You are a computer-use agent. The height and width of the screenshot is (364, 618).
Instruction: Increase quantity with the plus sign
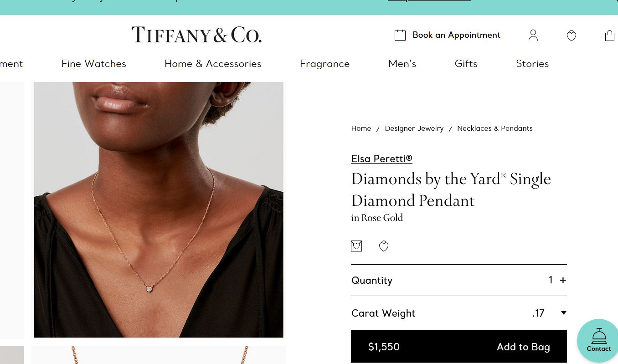pos(563,280)
